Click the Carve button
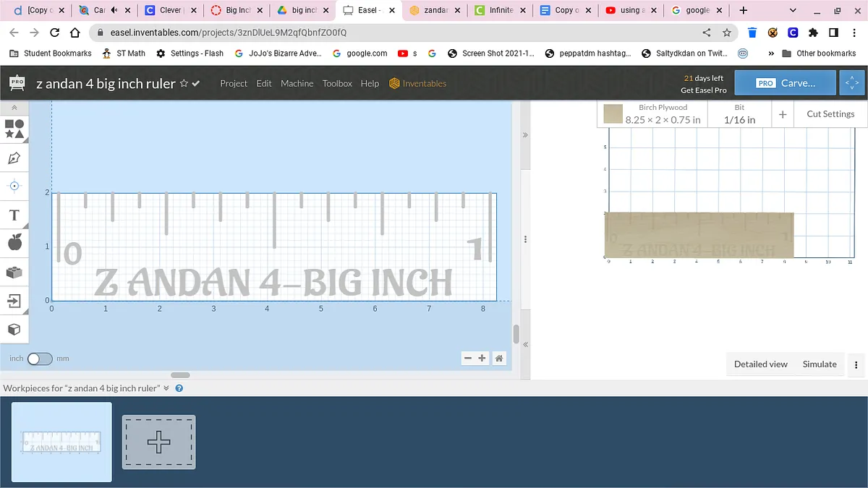The width and height of the screenshot is (868, 488). coord(785,83)
